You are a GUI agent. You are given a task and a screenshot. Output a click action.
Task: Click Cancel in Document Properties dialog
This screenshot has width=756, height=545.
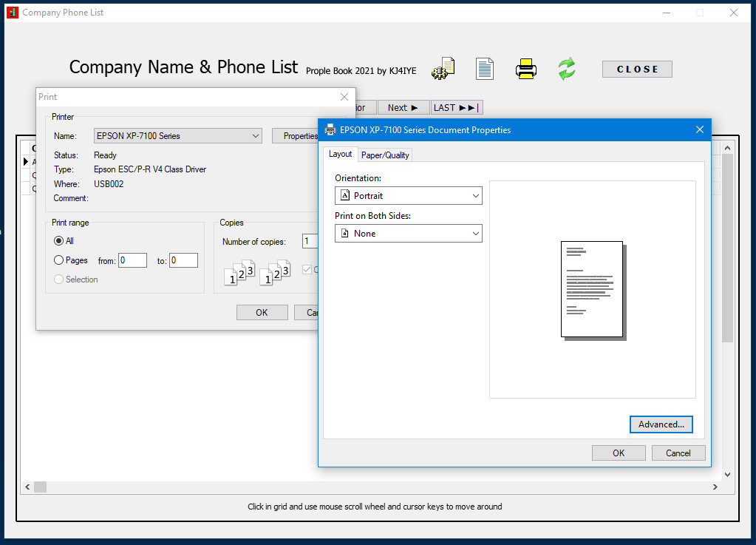(x=678, y=453)
